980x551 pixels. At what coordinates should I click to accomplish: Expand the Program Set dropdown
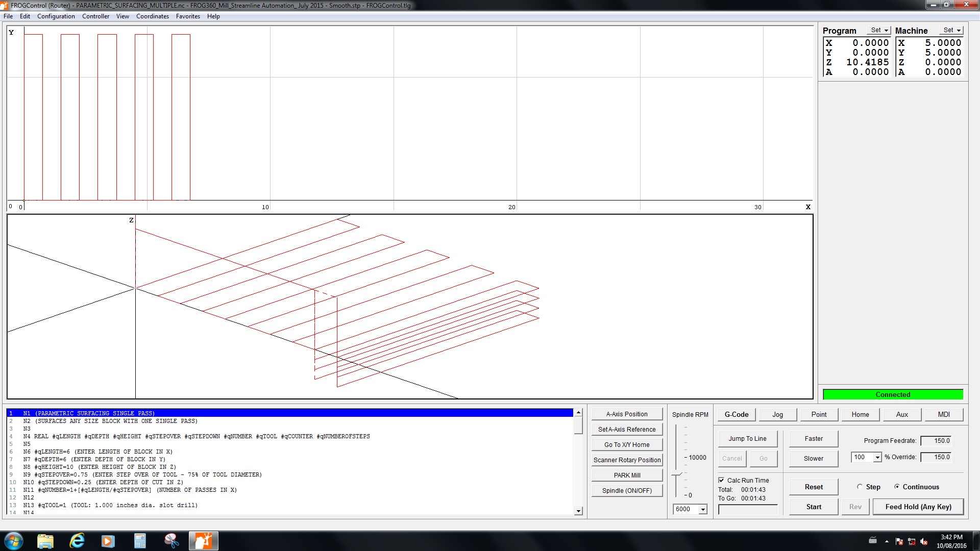coord(879,31)
